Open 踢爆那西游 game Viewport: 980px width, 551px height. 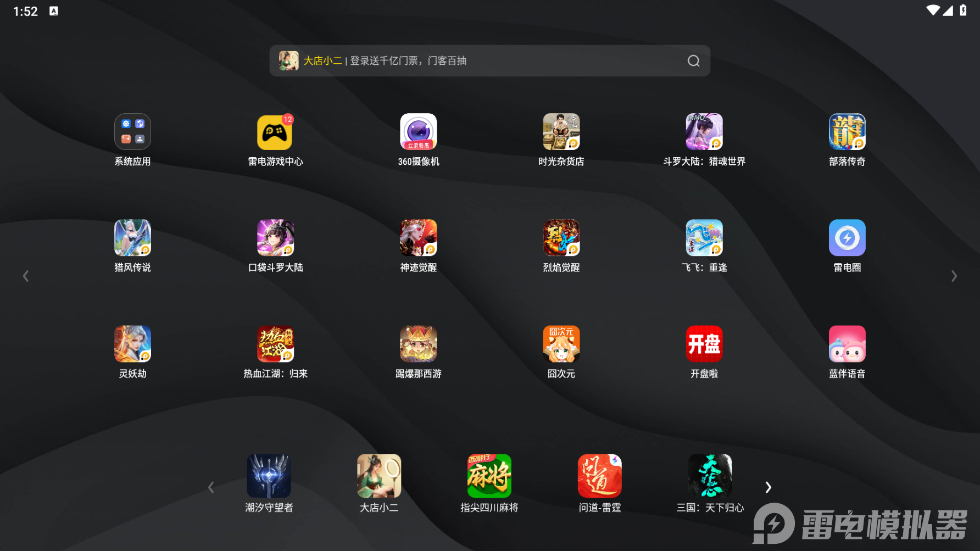pos(418,344)
